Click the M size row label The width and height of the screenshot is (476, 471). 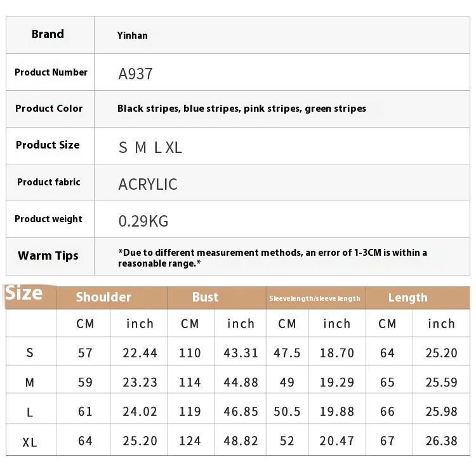(x=30, y=383)
